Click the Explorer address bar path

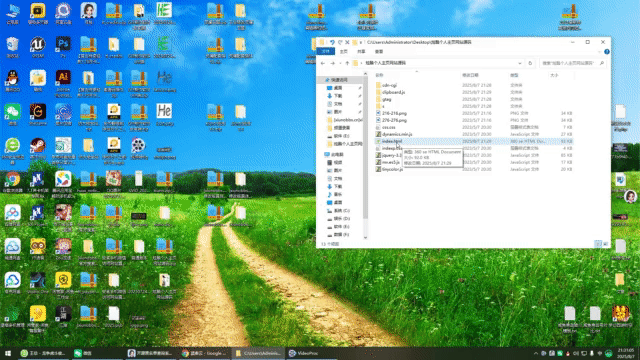pos(439,63)
